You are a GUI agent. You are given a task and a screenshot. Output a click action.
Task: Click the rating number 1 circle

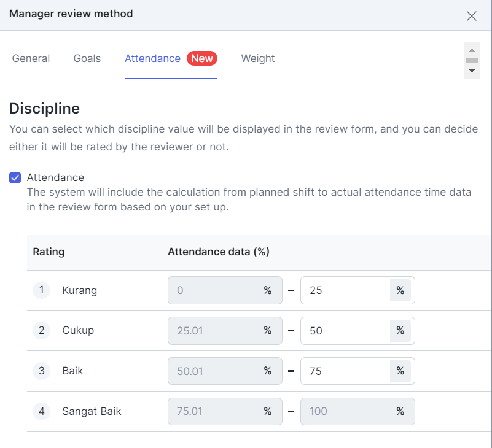(41, 290)
